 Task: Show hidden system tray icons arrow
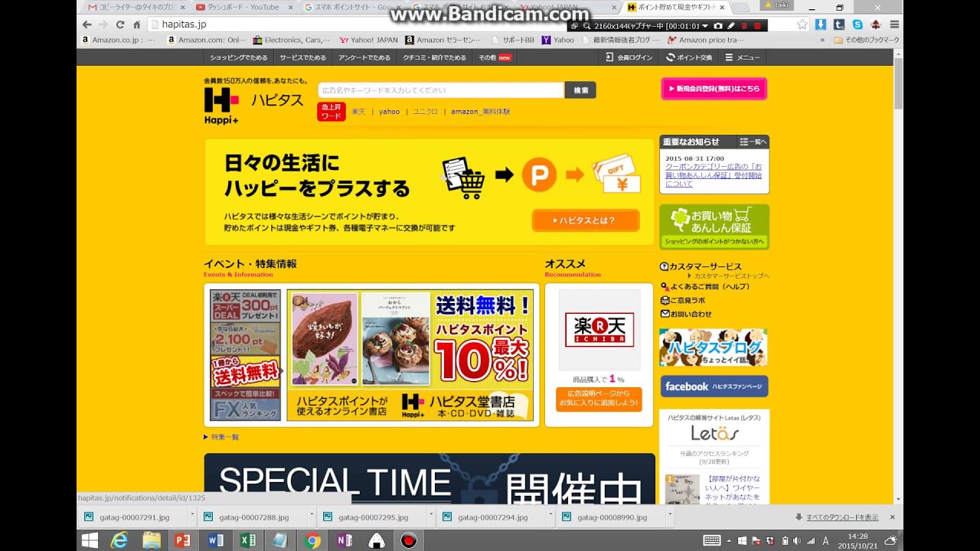729,540
